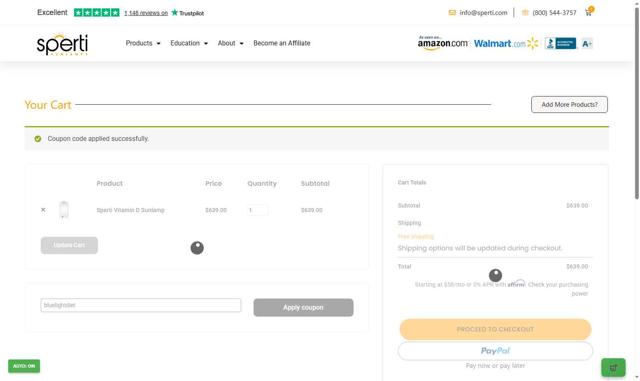Viewport: 640px width, 381px height.
Task: Pay with the PayPal button
Action: coord(495,351)
